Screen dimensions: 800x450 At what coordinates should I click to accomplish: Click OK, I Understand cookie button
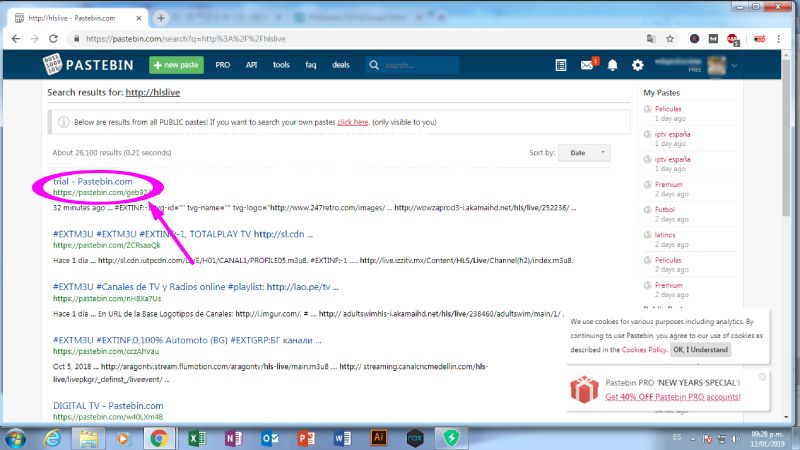(701, 349)
